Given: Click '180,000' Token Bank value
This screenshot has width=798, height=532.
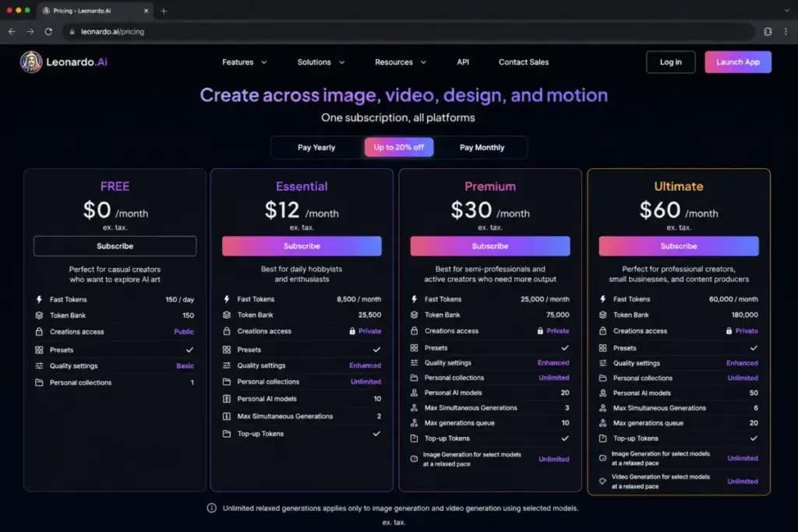Looking at the screenshot, I should [744, 315].
